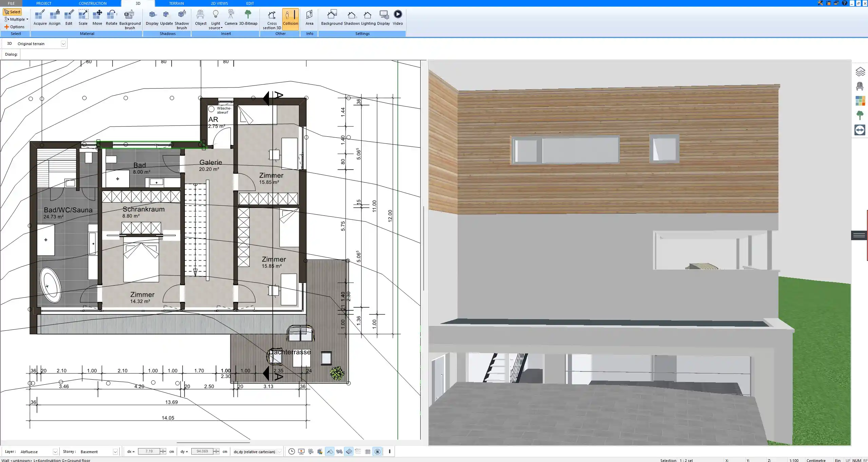Viewport: 868px width, 462px height.
Task: Click the Options button
Action: coord(14,27)
